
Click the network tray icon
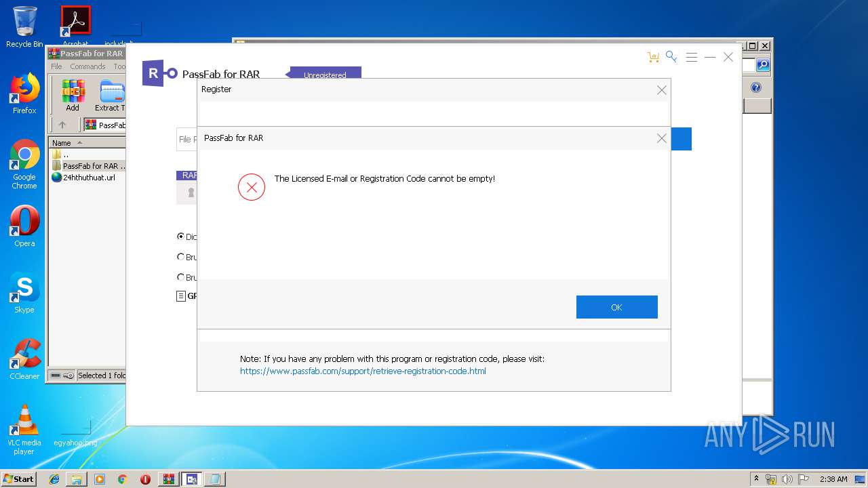click(x=771, y=479)
